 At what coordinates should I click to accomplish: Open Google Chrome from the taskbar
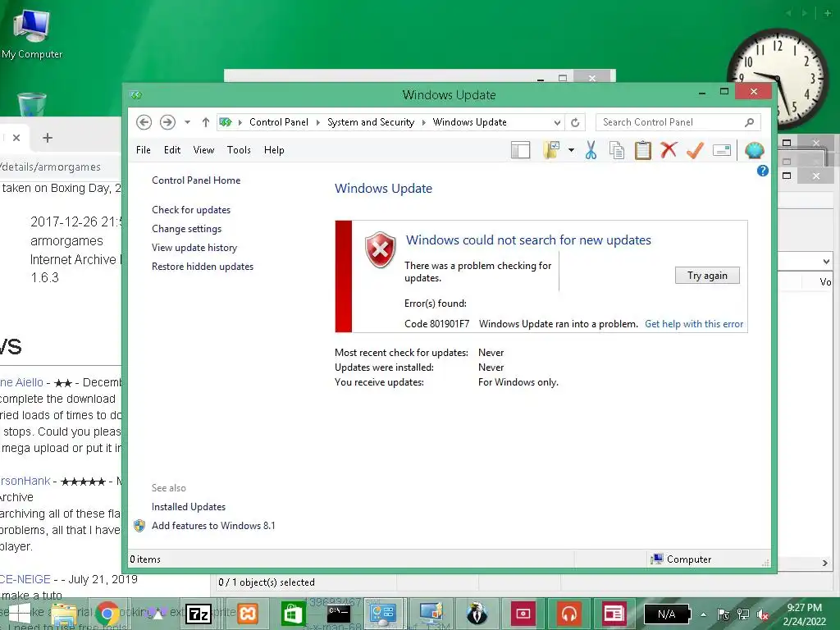(x=107, y=614)
